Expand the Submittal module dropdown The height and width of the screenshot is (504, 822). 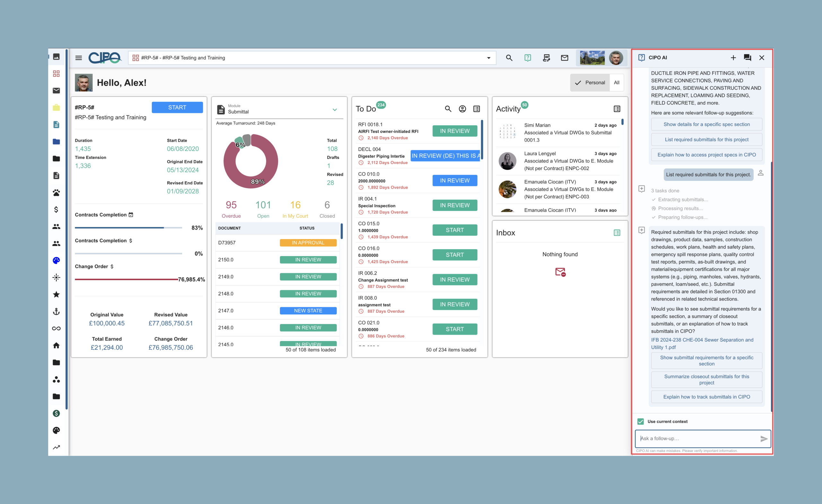(335, 110)
